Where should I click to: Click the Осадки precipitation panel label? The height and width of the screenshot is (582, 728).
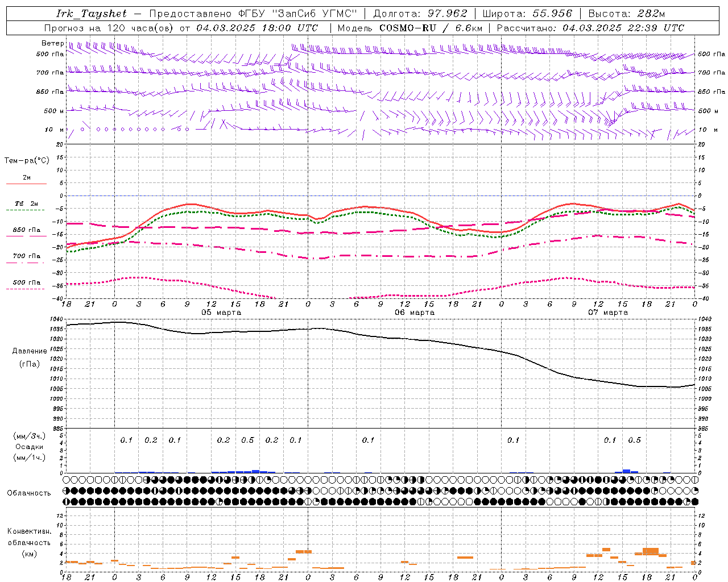tap(30, 447)
